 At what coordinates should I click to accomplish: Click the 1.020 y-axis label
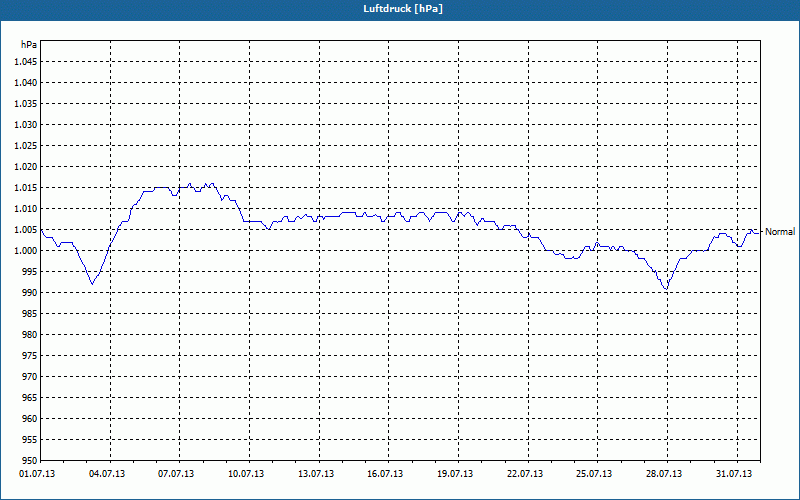click(x=26, y=167)
